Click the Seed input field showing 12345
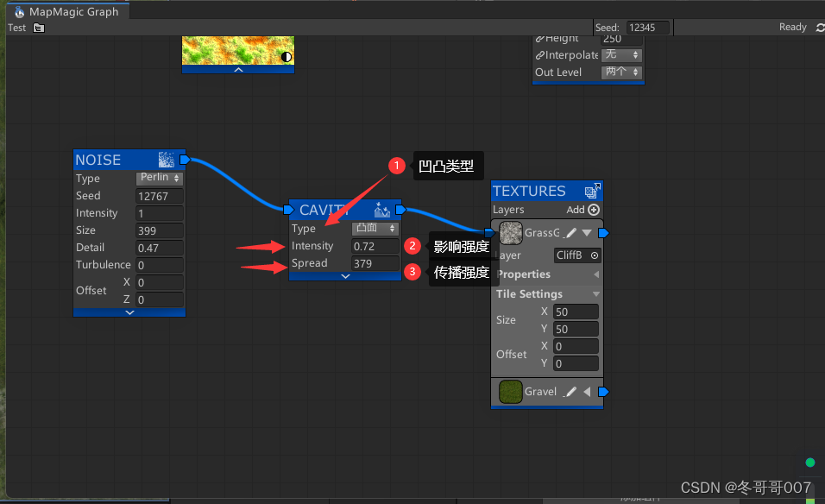The height and width of the screenshot is (504, 825). [x=646, y=27]
